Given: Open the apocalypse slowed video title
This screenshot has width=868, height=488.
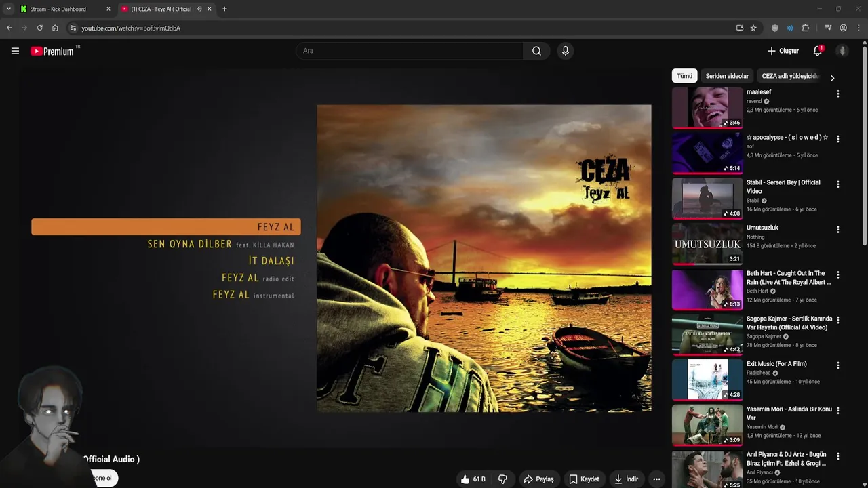Looking at the screenshot, I should click(x=787, y=137).
